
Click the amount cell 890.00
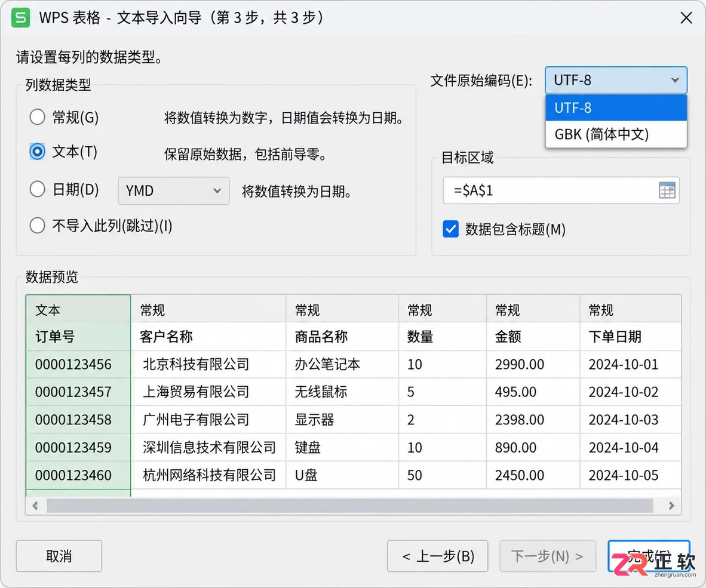(x=533, y=448)
